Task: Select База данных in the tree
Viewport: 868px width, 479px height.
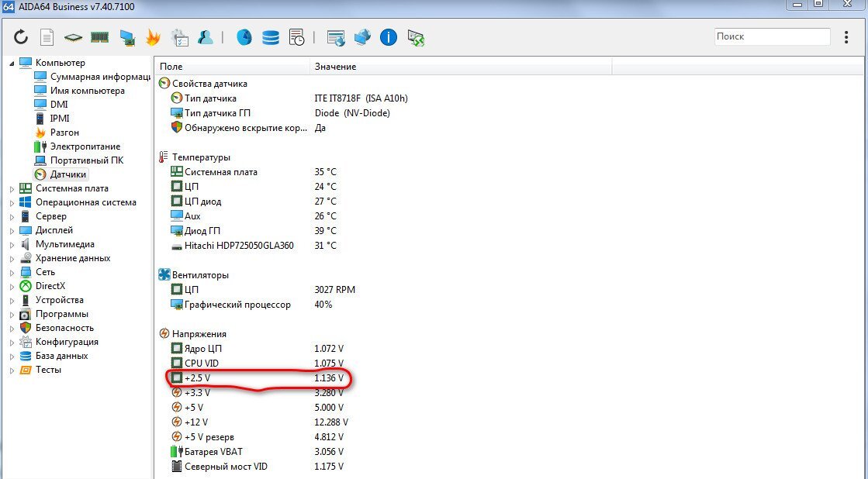Action: coord(54,356)
